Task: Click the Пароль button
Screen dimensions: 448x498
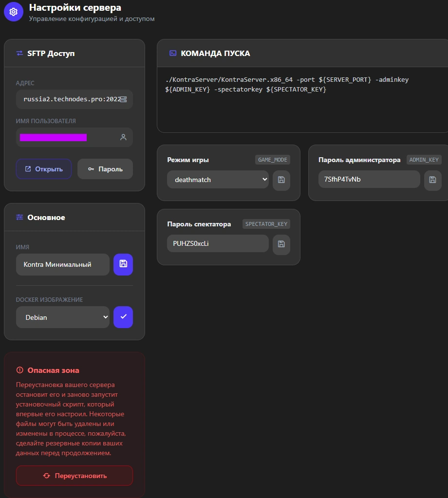Action: pos(105,169)
